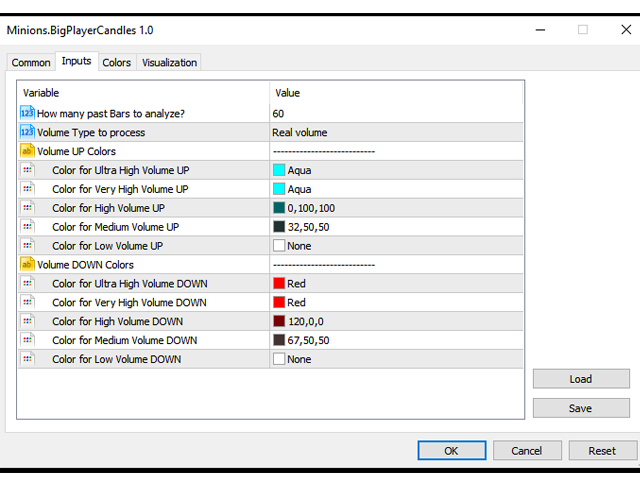Open the Colors tab

click(x=117, y=62)
